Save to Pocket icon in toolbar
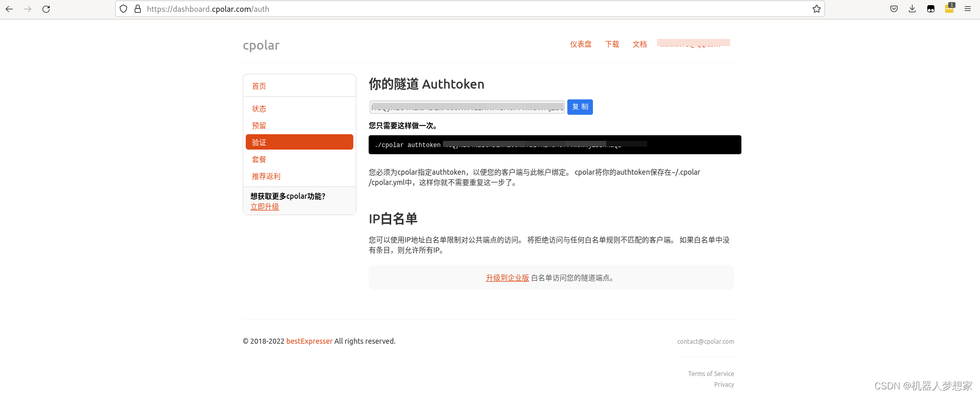The height and width of the screenshot is (396, 980). 894,9
